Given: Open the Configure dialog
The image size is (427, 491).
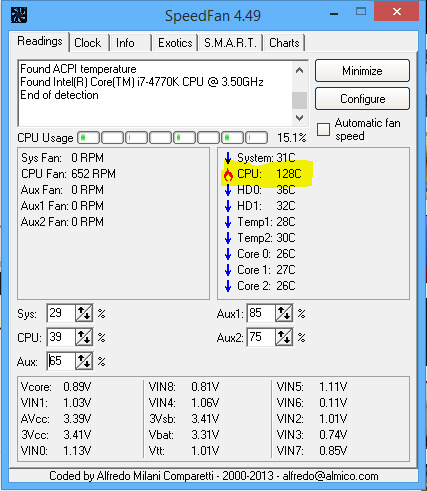Looking at the screenshot, I should 362,99.
